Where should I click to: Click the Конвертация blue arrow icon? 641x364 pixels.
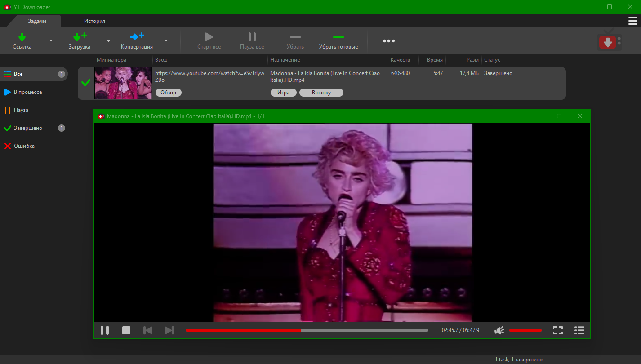click(137, 37)
